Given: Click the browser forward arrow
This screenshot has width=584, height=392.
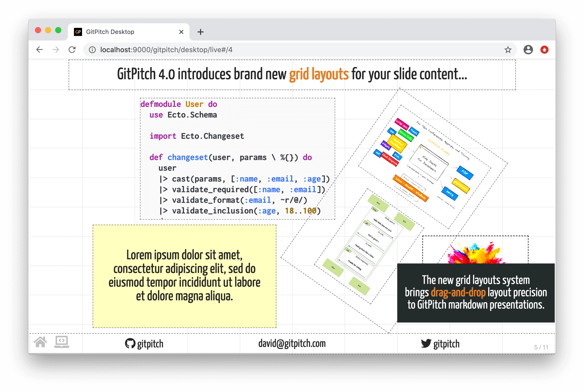Looking at the screenshot, I should [56, 50].
